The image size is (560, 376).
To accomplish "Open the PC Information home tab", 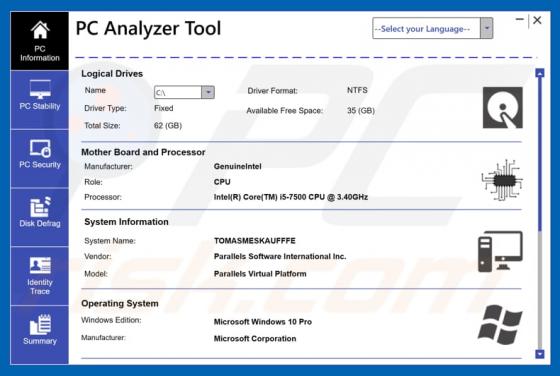I will pyautogui.click(x=40, y=41).
